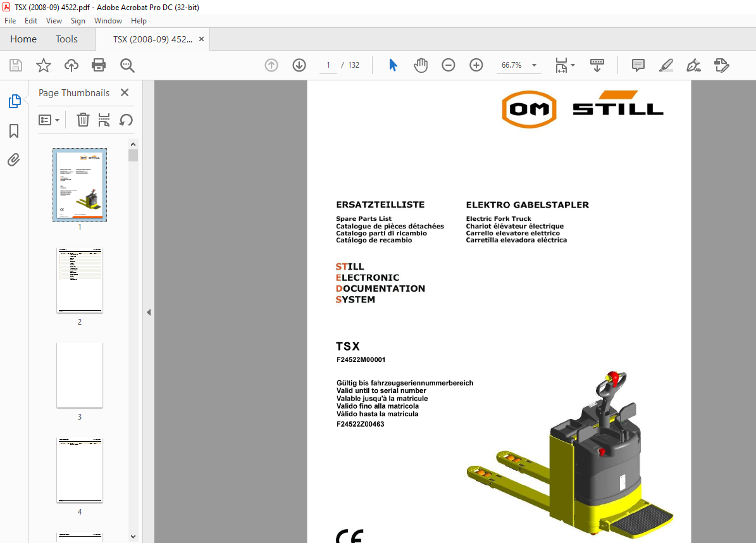Zoom out with minus button
Viewport: 756px width, 543px height.
tap(449, 65)
